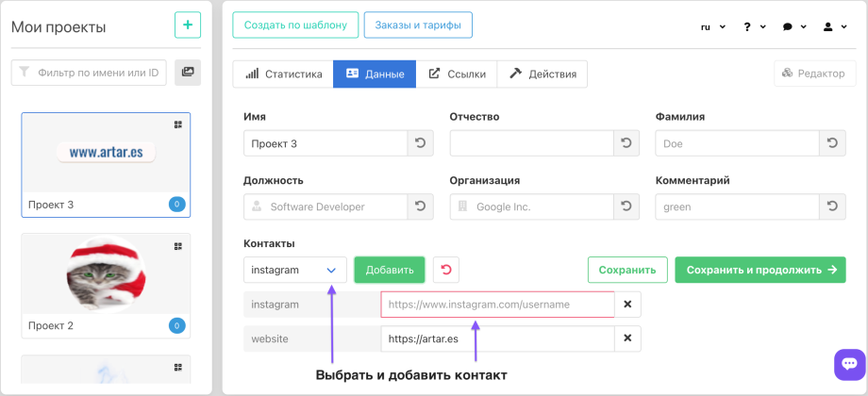Open the purple chat widget
868x396 pixels.
pos(849,363)
